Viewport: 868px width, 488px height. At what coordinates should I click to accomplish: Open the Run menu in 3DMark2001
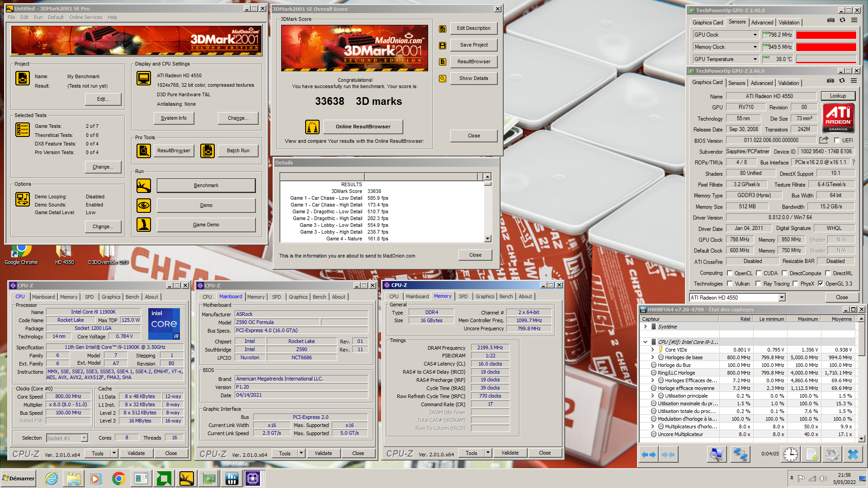pyautogui.click(x=38, y=17)
